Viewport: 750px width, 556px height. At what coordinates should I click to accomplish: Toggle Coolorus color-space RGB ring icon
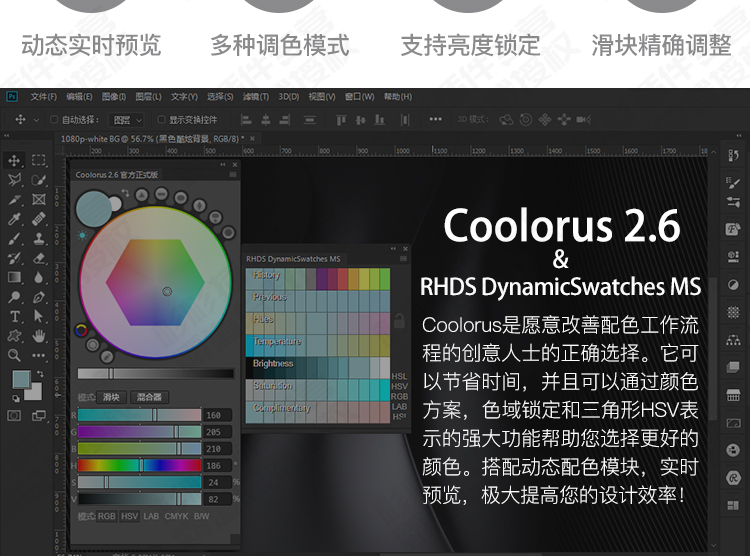click(81, 330)
